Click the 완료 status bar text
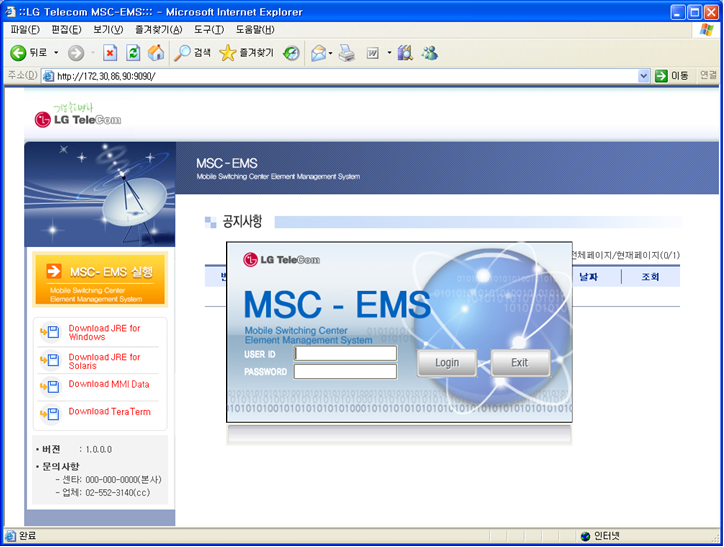The width and height of the screenshot is (724, 547). point(27,536)
